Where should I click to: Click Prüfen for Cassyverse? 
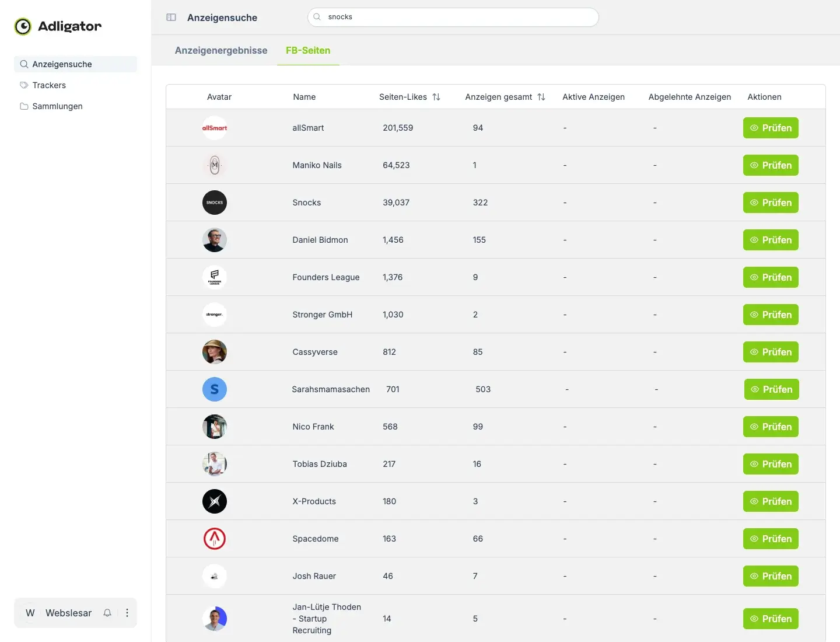click(771, 352)
